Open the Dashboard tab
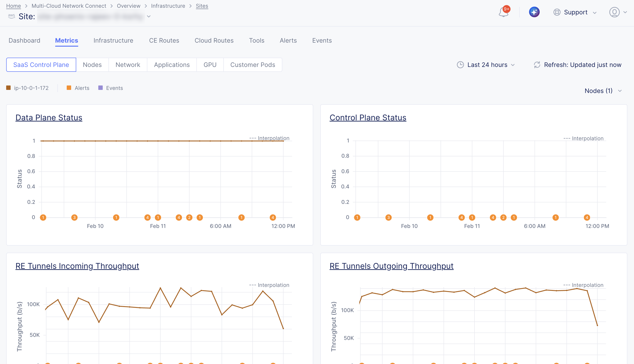The width and height of the screenshot is (634, 364). tap(24, 40)
